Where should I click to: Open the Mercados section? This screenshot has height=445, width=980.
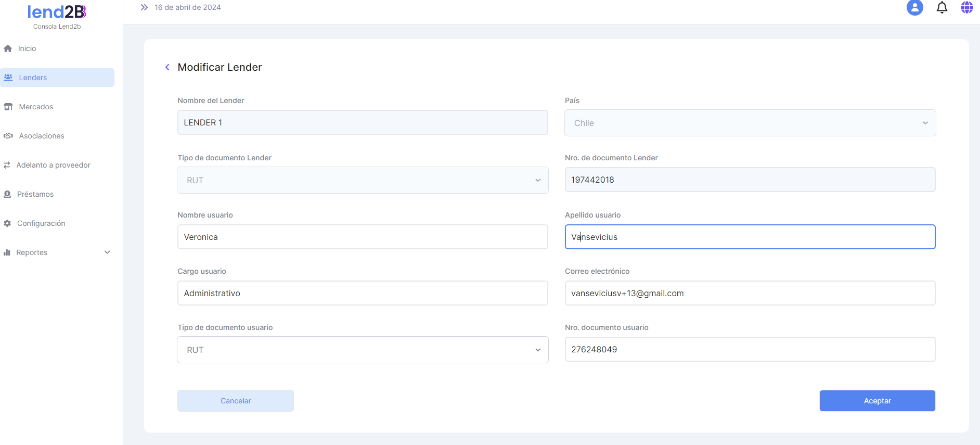point(36,107)
